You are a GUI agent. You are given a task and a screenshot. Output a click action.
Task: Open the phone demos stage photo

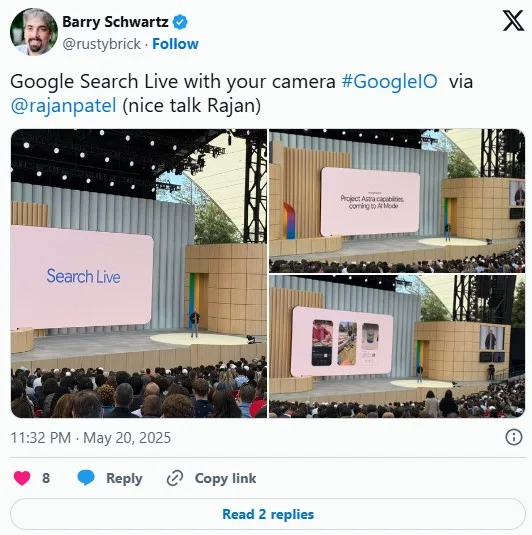(x=397, y=347)
